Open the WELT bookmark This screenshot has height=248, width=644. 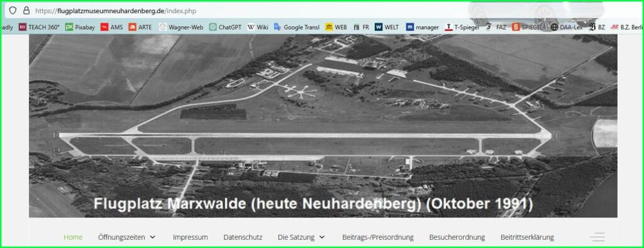coord(387,28)
